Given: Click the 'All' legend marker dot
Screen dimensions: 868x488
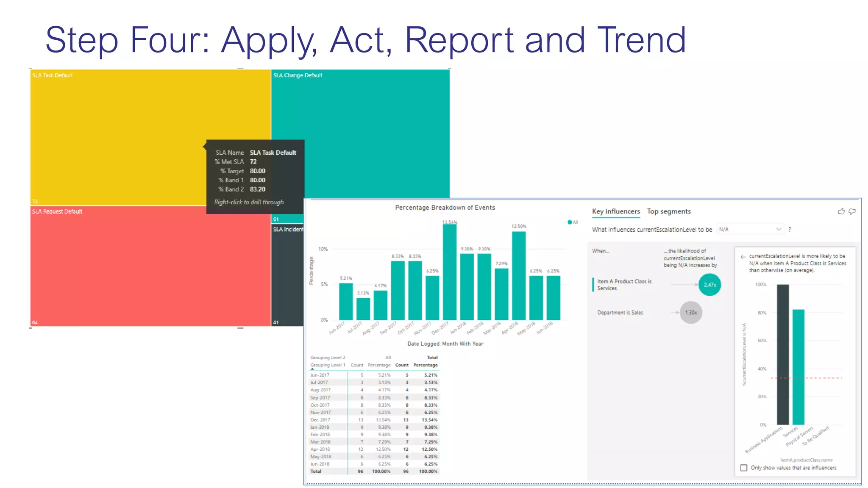Looking at the screenshot, I should [x=570, y=222].
